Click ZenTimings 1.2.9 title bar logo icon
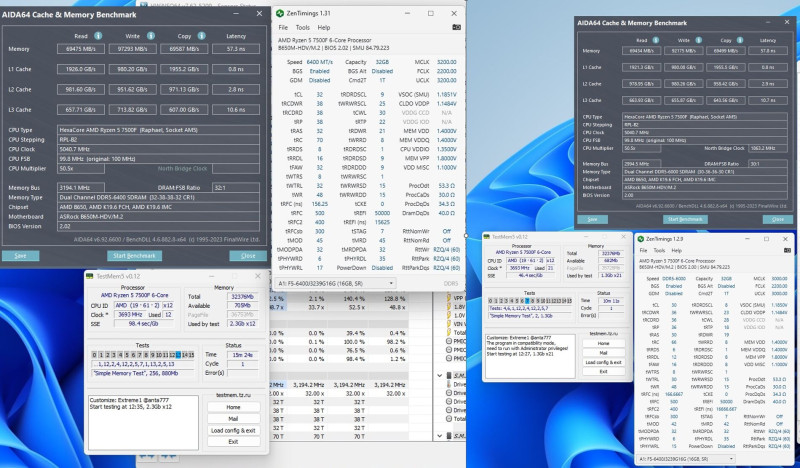This screenshot has width=800, height=468. [x=641, y=239]
